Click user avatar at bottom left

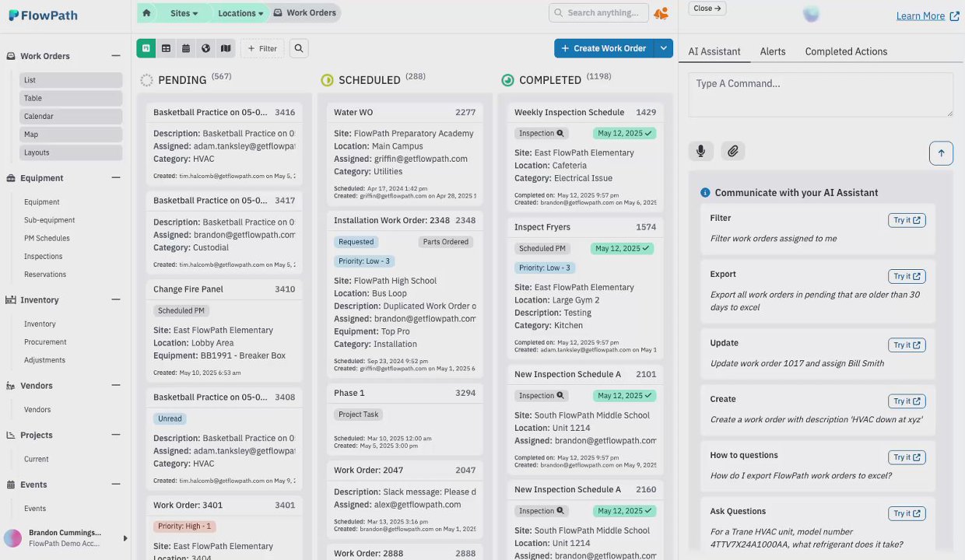13,538
